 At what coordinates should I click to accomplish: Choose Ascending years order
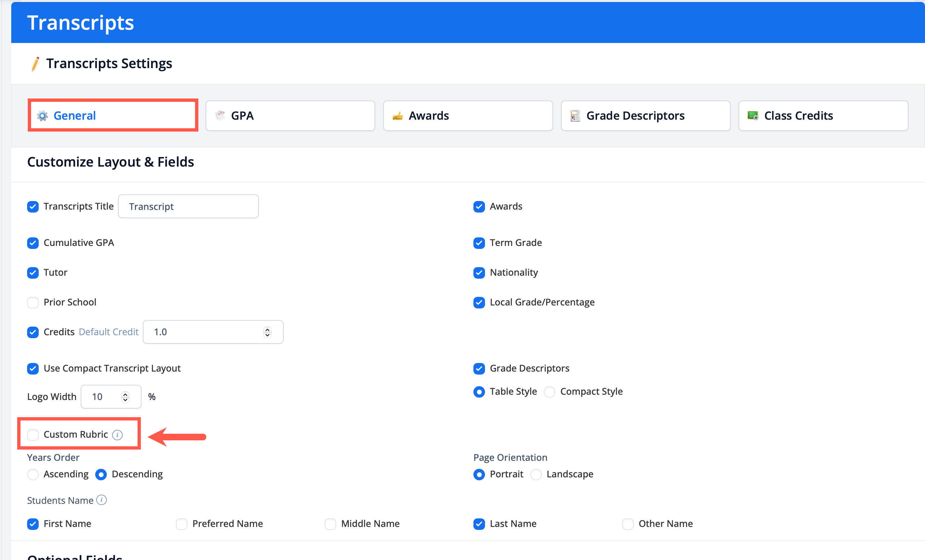point(33,474)
